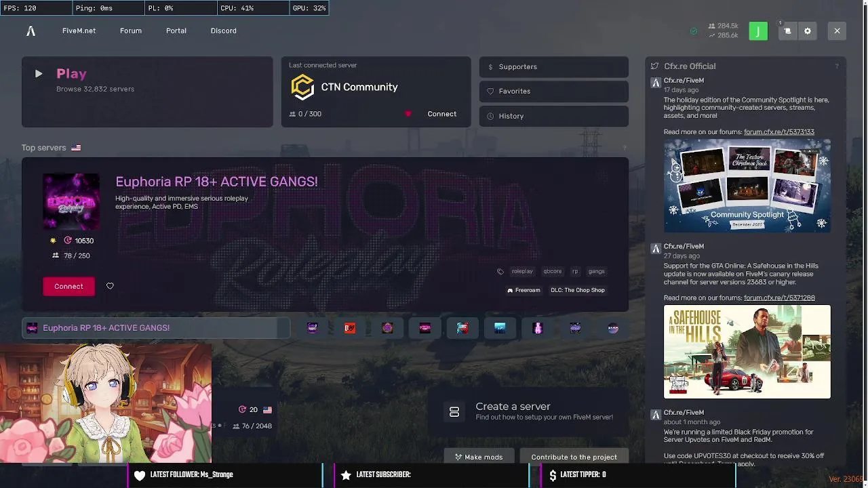Click the Cfx.re avatar on the 17 days ago post
Viewport: 868px width, 488px height.
[656, 83]
